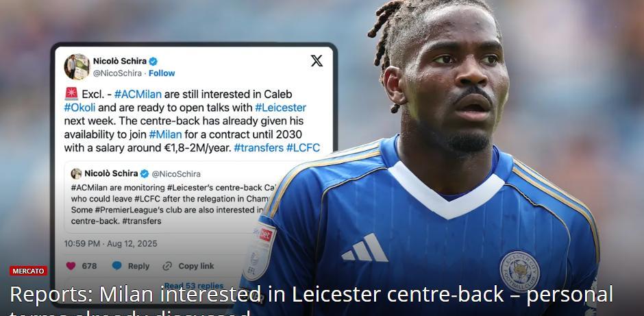The width and height of the screenshot is (644, 316).
Task: Click the Reply speech bubble icon
Action: (x=117, y=266)
